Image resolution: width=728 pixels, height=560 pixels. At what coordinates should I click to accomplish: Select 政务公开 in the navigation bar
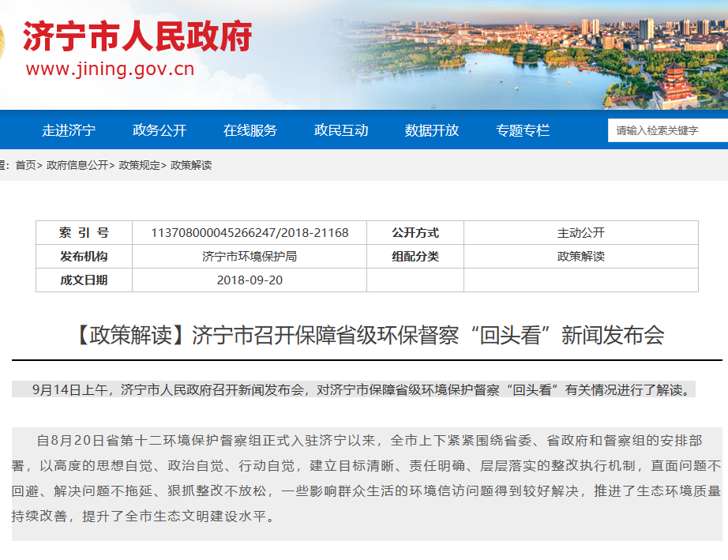pyautogui.click(x=159, y=130)
